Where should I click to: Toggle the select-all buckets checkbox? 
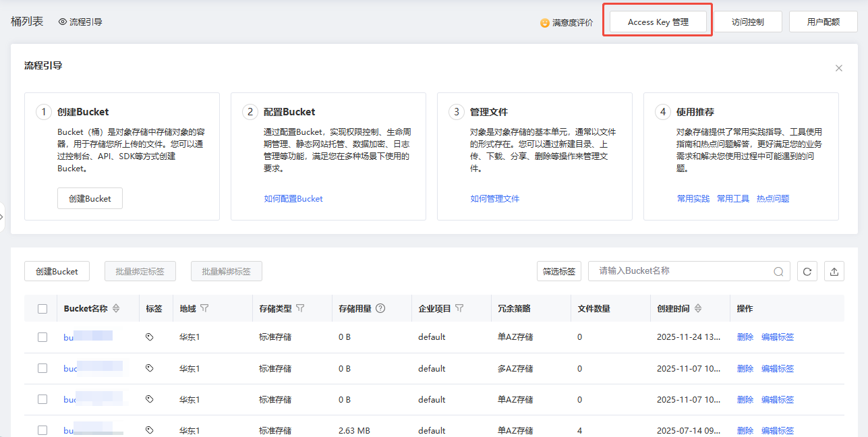42,309
